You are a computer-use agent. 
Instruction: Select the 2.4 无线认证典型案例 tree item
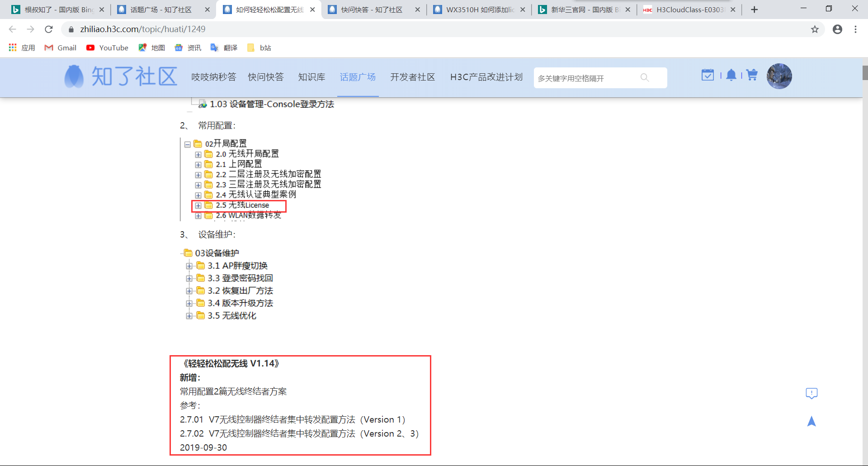(256, 195)
